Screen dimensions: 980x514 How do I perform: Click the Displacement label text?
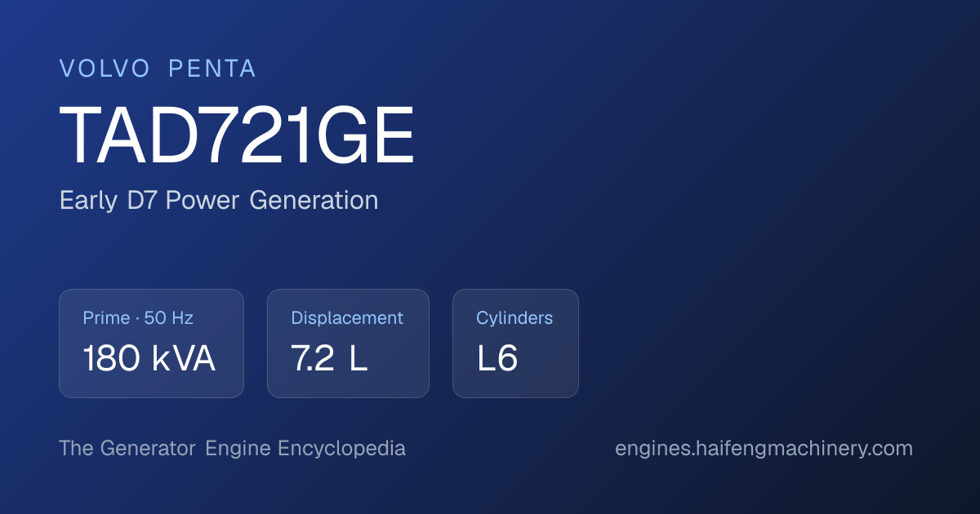(x=347, y=318)
